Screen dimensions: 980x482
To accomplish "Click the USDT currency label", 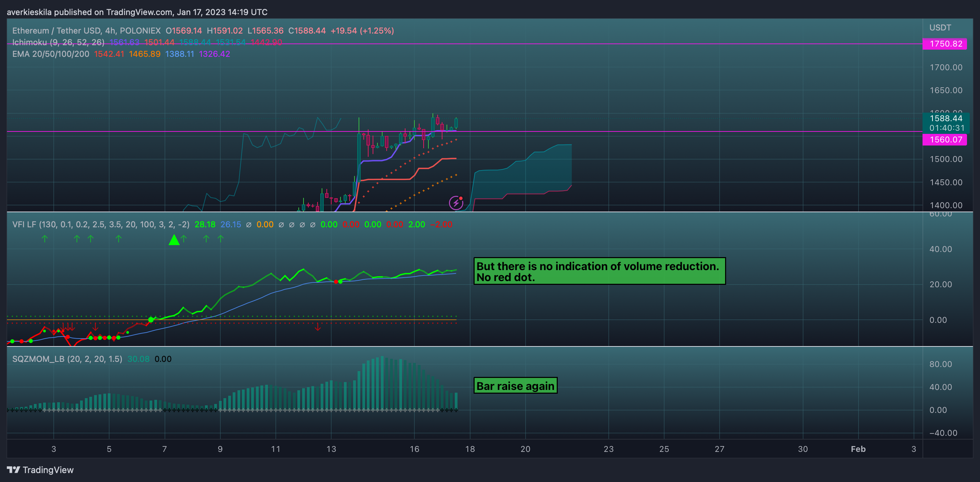I will [940, 27].
